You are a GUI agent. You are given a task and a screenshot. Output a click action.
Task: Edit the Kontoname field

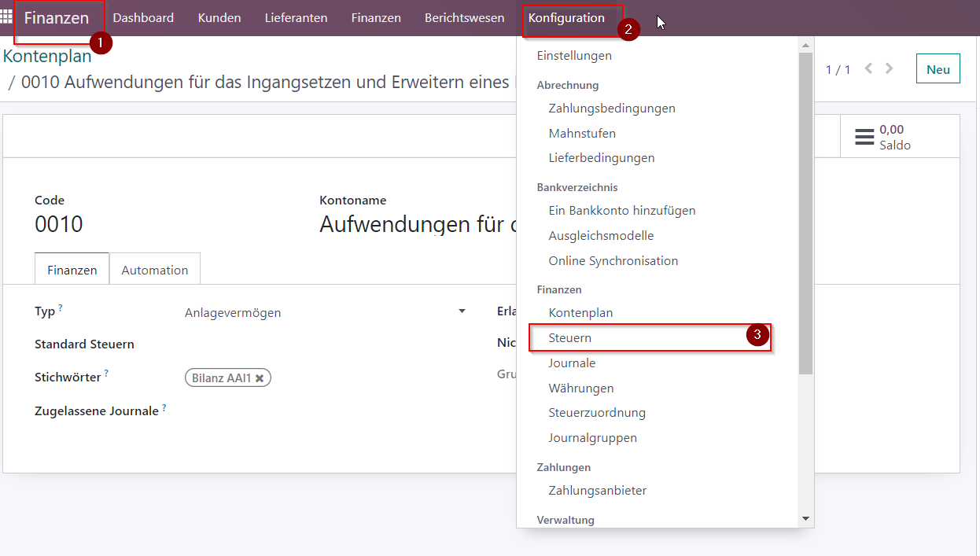pyautogui.click(x=418, y=225)
